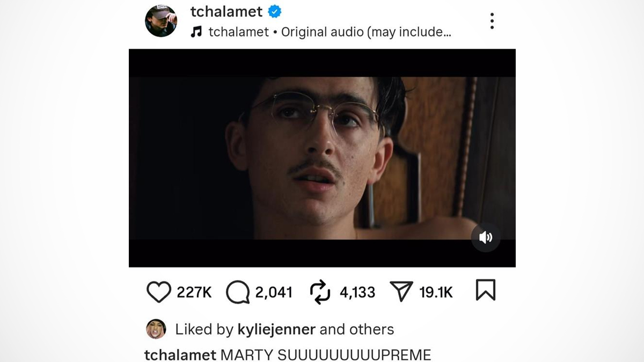The image size is (644, 362).
Task: Click the verified blue checkmark badge
Action: (x=275, y=11)
